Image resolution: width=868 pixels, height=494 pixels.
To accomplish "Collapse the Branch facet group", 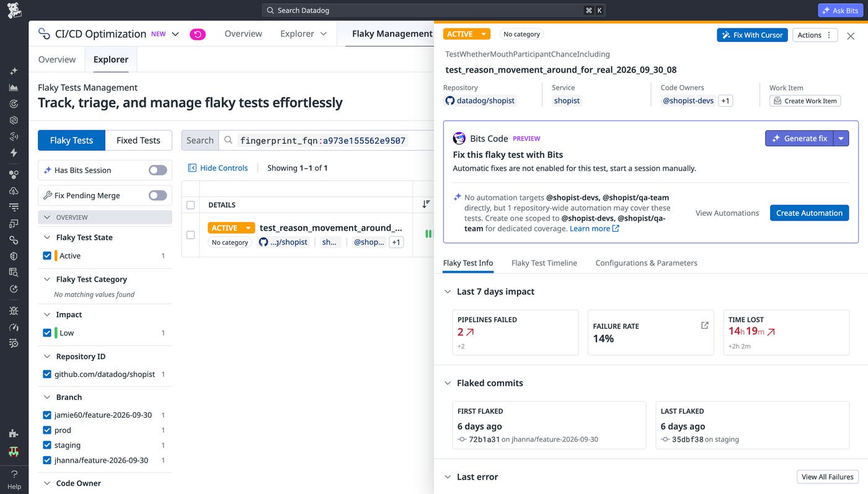I will click(x=47, y=397).
